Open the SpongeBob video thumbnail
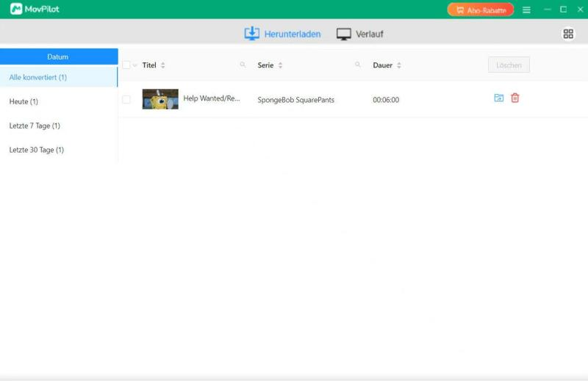The height and width of the screenshot is (381, 588). 160,99
